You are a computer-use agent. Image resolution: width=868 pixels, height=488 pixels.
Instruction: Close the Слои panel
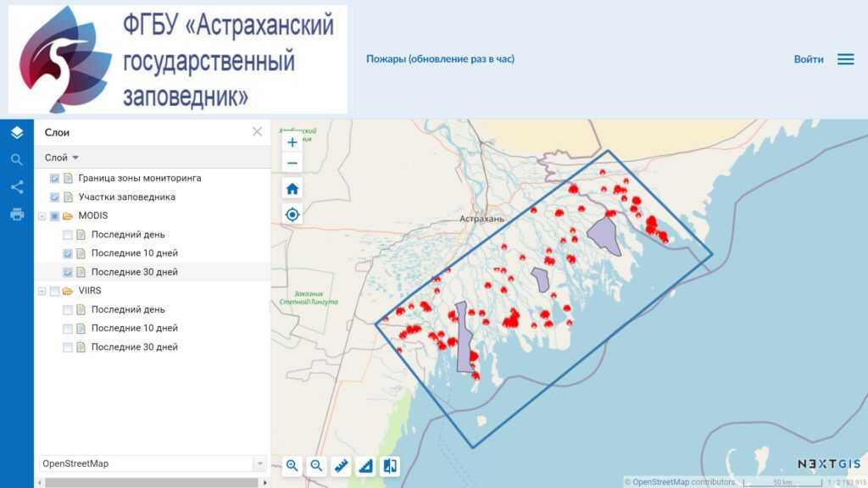257,131
